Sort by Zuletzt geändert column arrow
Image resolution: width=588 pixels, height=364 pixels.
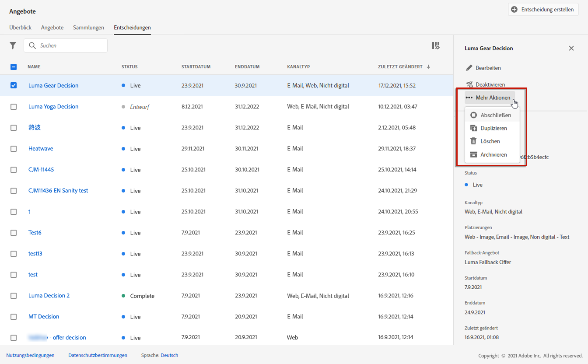(x=428, y=67)
